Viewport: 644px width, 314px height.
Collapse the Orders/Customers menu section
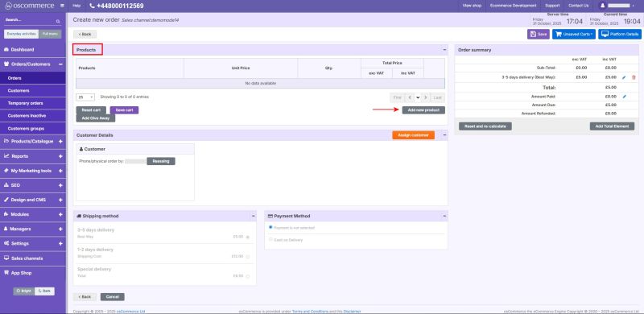[x=60, y=64]
